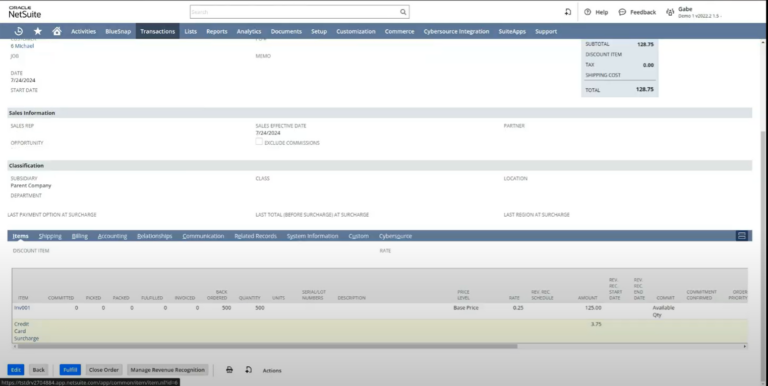Open the Support menu

[x=546, y=31]
